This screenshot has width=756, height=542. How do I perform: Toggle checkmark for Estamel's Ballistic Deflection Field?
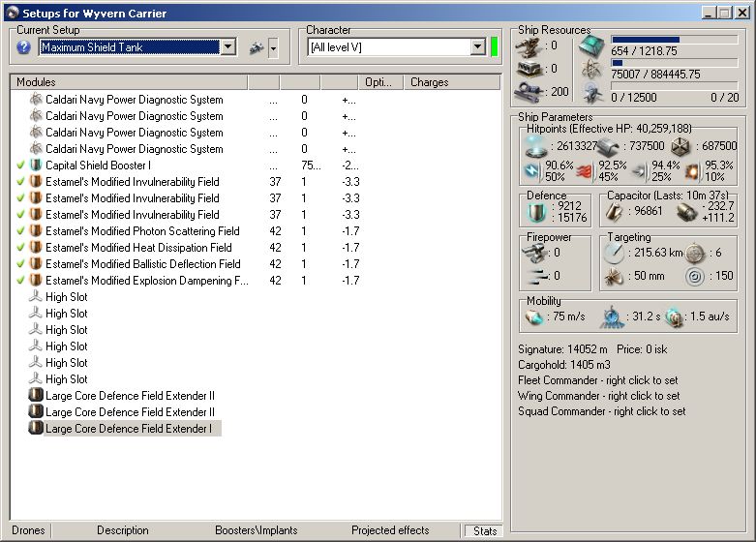[x=20, y=264]
